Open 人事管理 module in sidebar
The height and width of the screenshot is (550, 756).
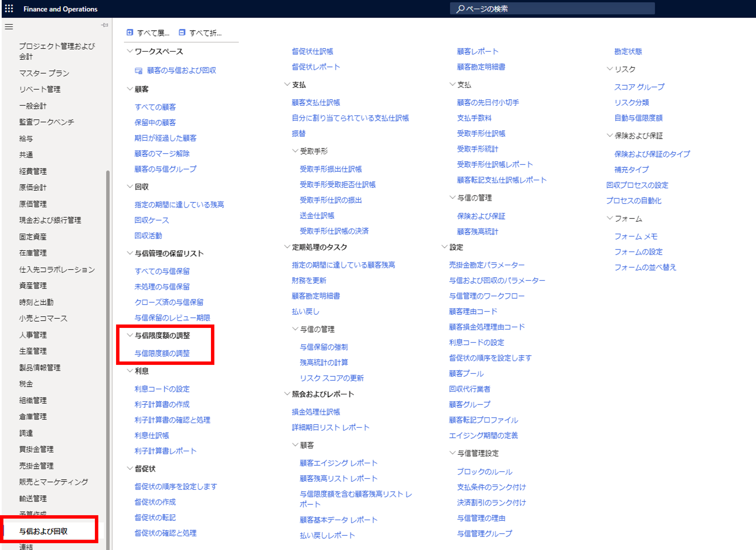pyautogui.click(x=33, y=335)
